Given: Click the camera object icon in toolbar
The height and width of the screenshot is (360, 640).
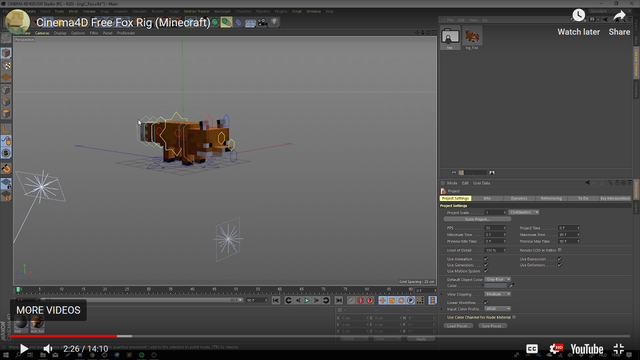Looking at the screenshot, I should pos(262,22).
